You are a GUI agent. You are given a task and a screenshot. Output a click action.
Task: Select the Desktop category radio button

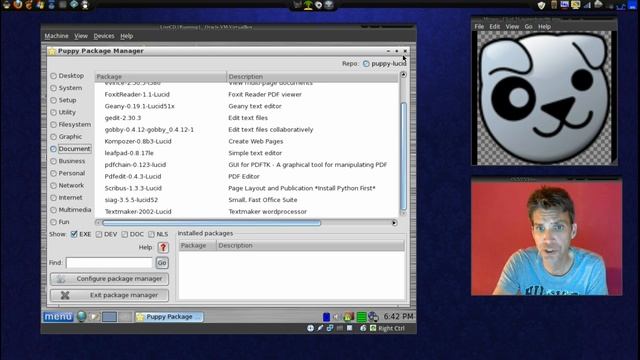pos(53,76)
